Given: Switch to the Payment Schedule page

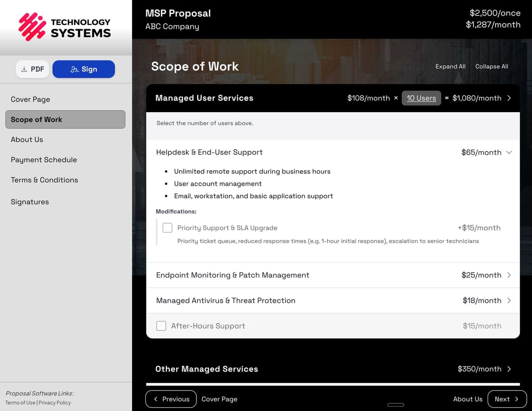Looking at the screenshot, I should coord(43,160).
